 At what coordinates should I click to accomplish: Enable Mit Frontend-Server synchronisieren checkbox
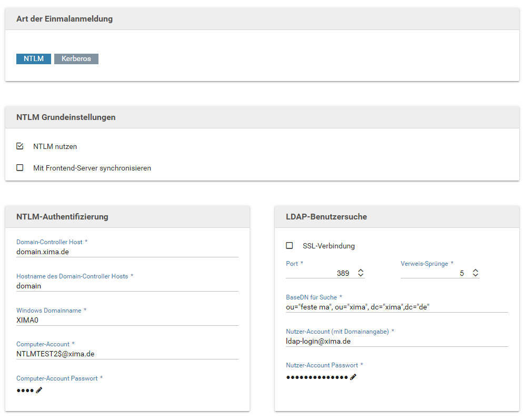(20, 168)
